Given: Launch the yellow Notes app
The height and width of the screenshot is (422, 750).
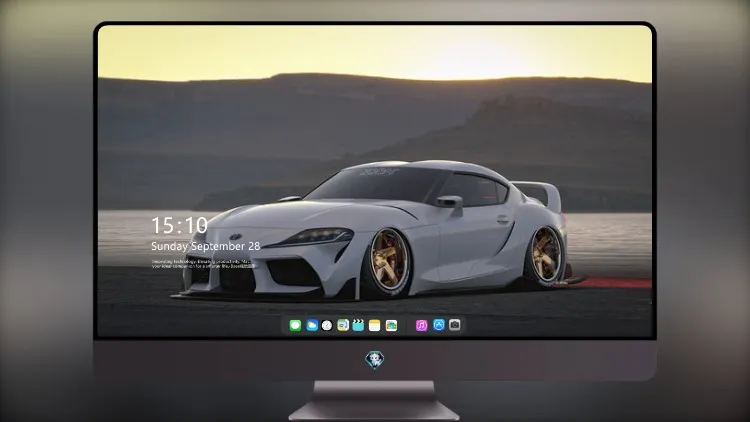Looking at the screenshot, I should pyautogui.click(x=375, y=325).
